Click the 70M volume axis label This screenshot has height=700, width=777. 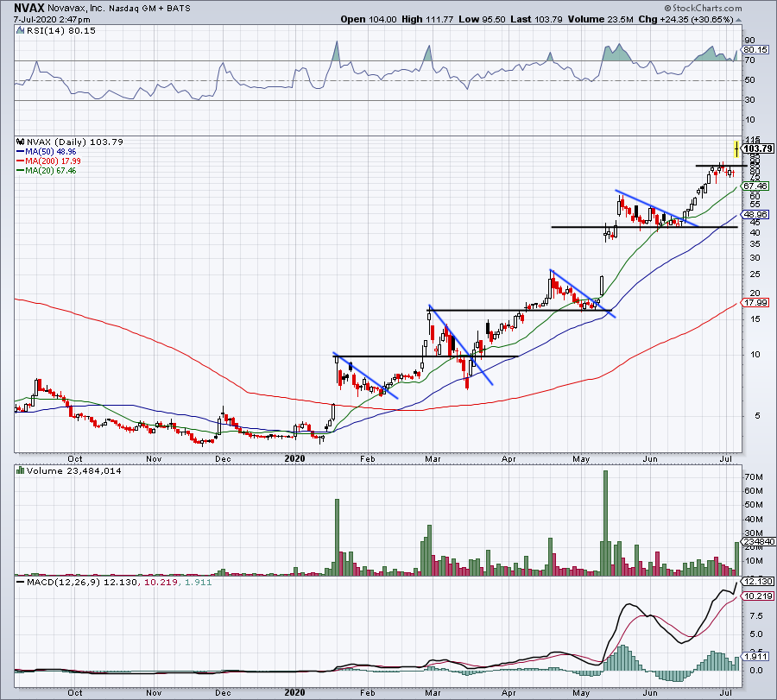754,477
